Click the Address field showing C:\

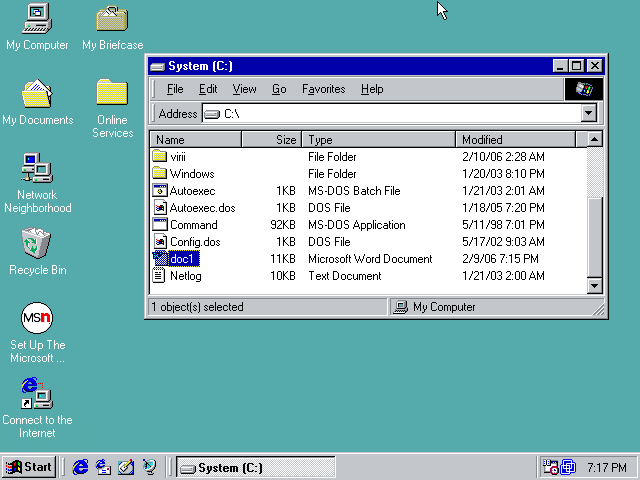[x=390, y=114]
